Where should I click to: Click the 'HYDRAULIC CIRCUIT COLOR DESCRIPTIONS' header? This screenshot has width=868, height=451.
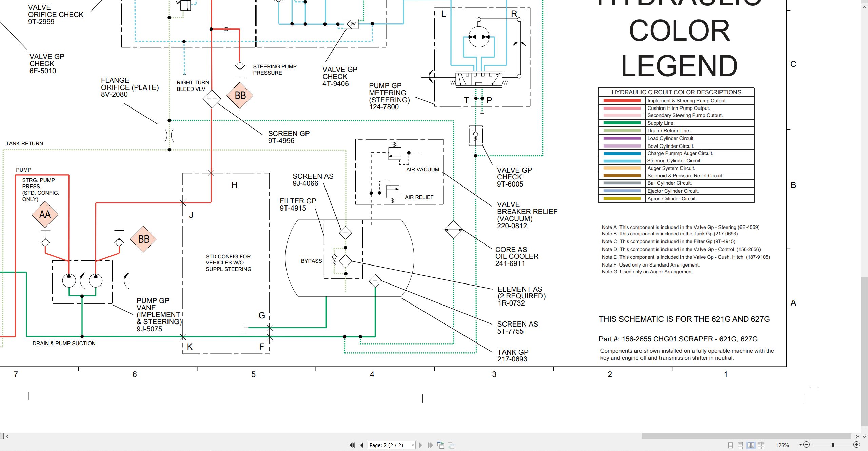pos(676,92)
